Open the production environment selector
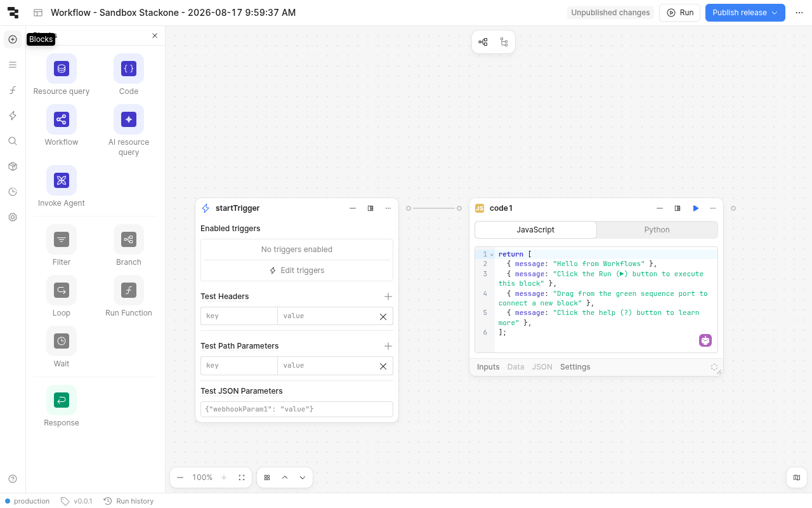812x508 pixels. click(x=27, y=501)
